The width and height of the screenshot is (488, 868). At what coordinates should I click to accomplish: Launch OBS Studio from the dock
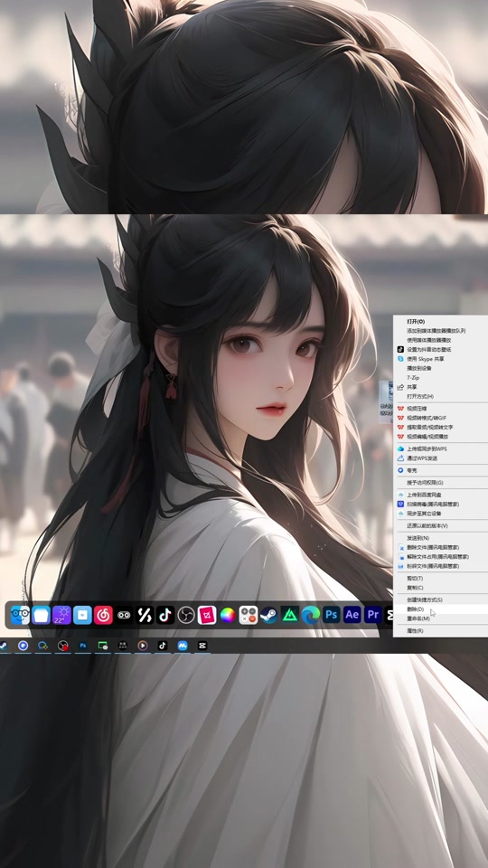(x=186, y=615)
